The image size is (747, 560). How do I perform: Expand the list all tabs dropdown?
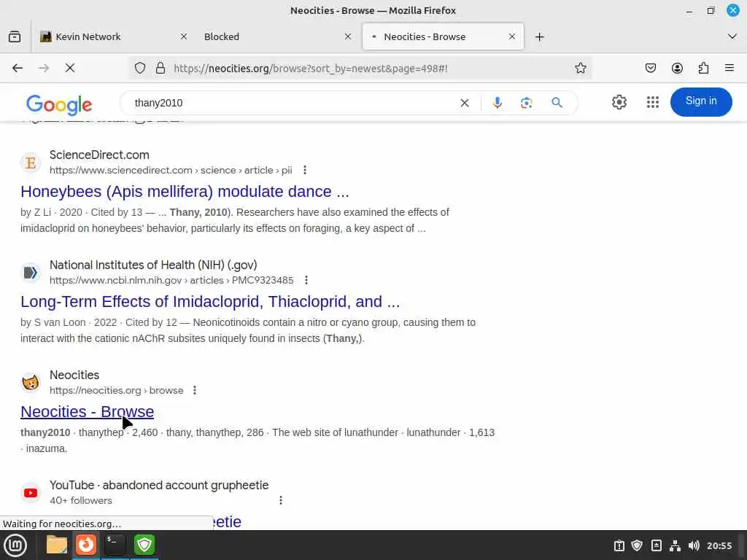tap(732, 36)
